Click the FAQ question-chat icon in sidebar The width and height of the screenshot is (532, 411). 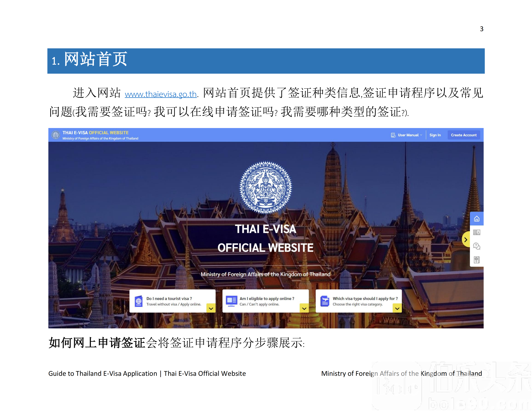coord(477,246)
